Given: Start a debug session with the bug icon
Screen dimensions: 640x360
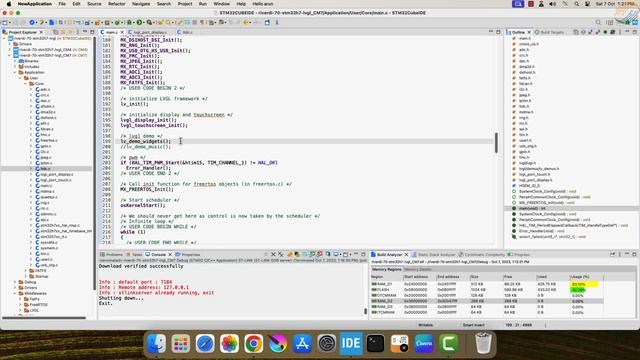Looking at the screenshot, I should [x=129, y=22].
